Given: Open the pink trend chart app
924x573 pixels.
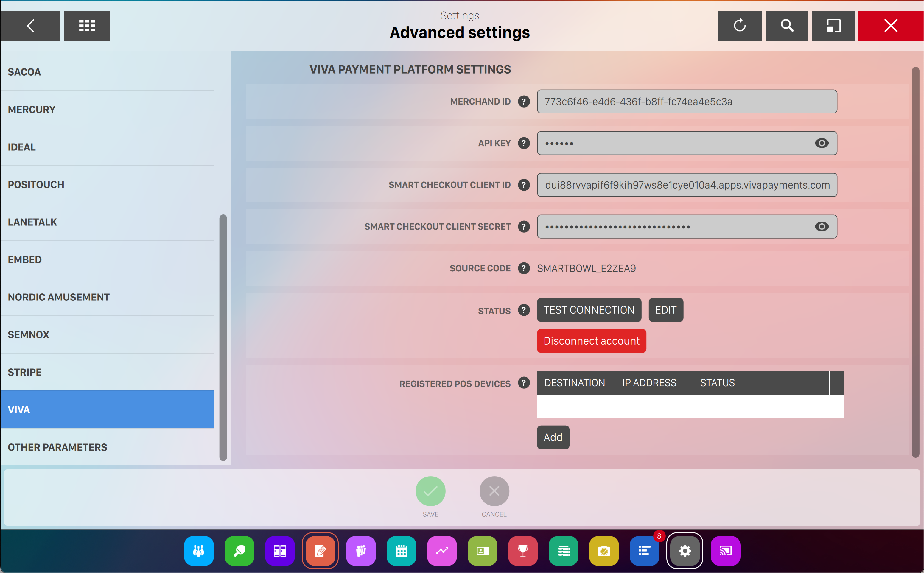Looking at the screenshot, I should click(441, 551).
